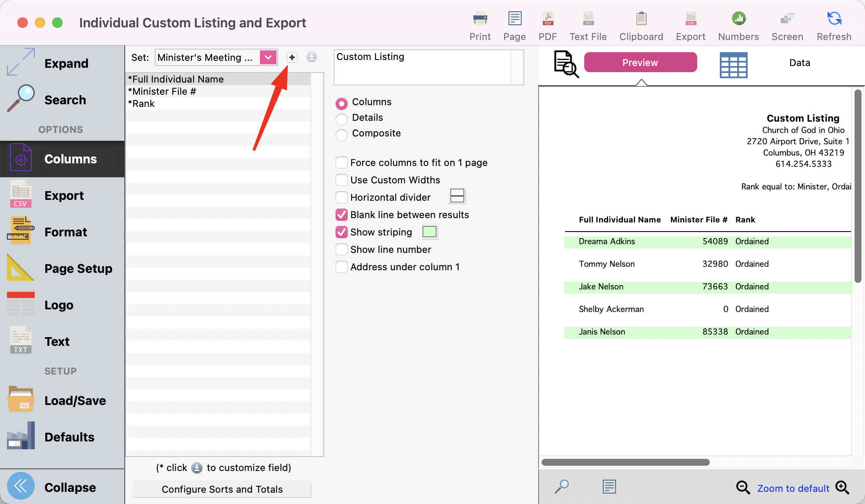Uncheck Blank line between results
The width and height of the screenshot is (865, 504).
[342, 215]
